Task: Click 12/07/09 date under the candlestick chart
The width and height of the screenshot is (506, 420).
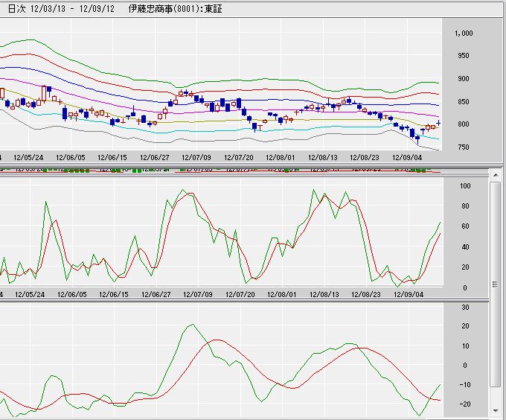Action: pyautogui.click(x=196, y=158)
